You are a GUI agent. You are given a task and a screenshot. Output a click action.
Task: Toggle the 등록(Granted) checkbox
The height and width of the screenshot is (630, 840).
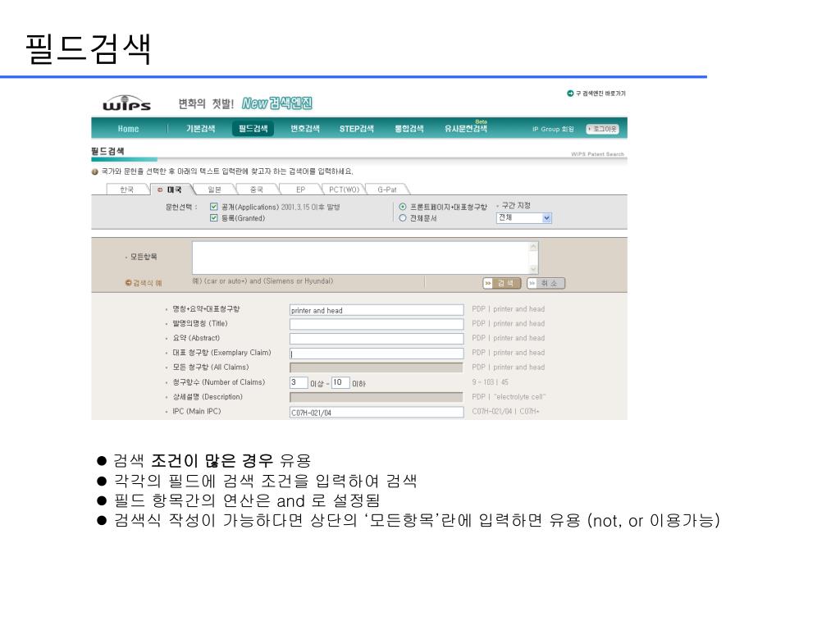[x=214, y=218]
